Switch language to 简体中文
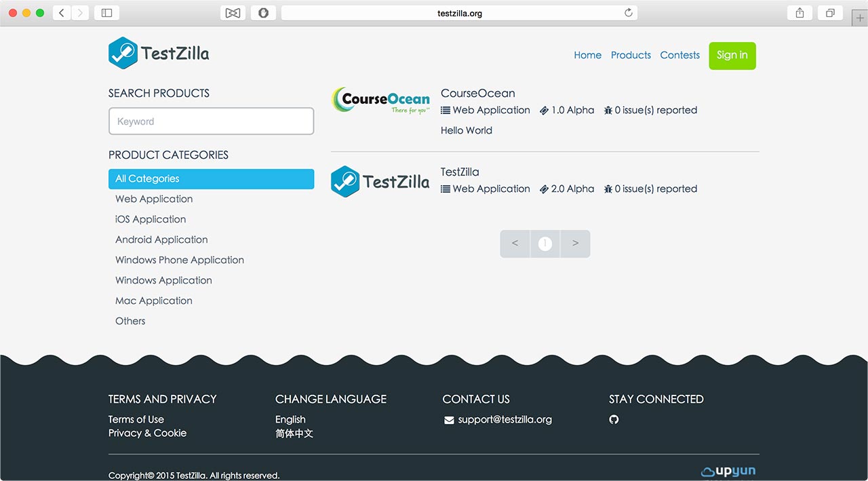This screenshot has height=481, width=868. tap(294, 433)
